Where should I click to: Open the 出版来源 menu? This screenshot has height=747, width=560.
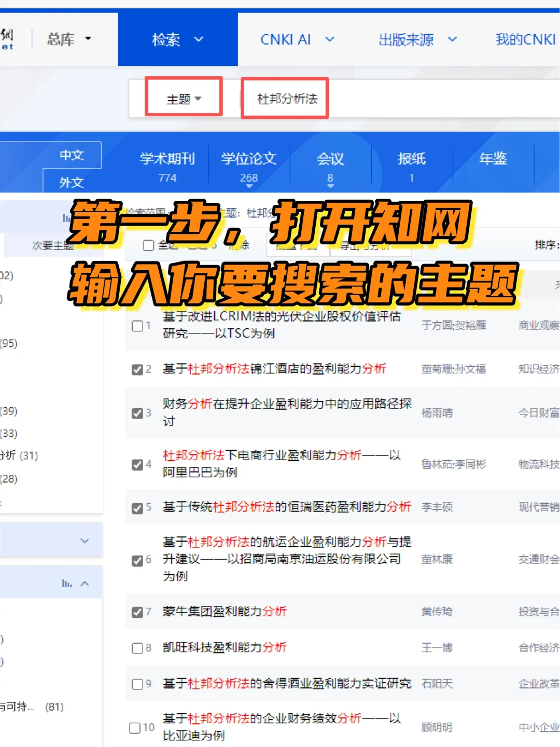418,39
